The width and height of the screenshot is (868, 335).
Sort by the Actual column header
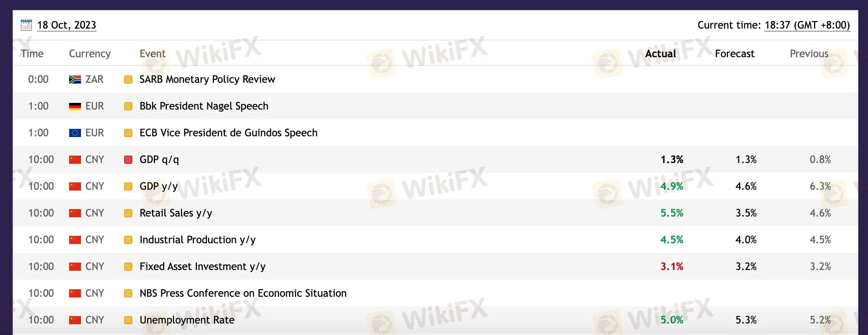tap(660, 53)
